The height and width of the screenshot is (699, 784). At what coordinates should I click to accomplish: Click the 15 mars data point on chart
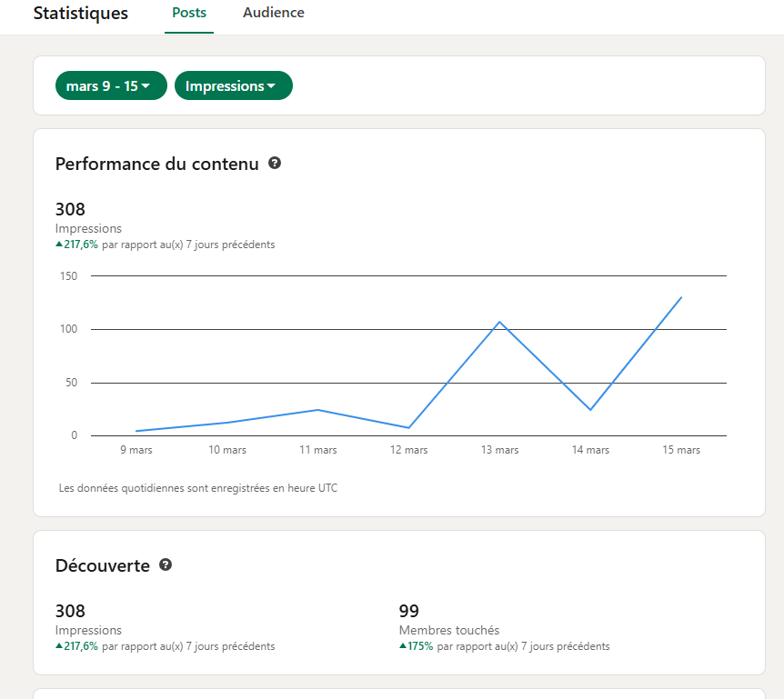(x=681, y=297)
